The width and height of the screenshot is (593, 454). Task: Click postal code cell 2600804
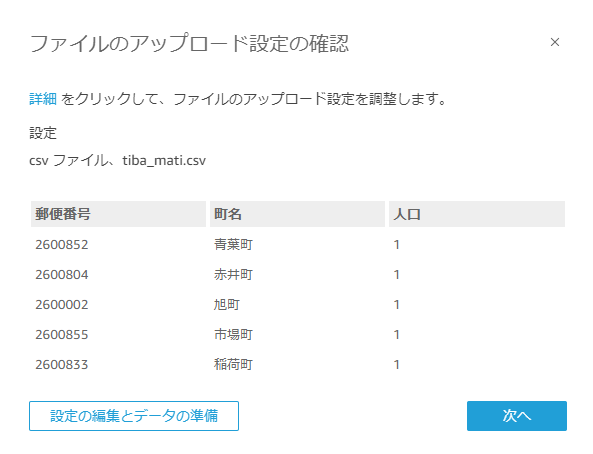[x=62, y=274]
